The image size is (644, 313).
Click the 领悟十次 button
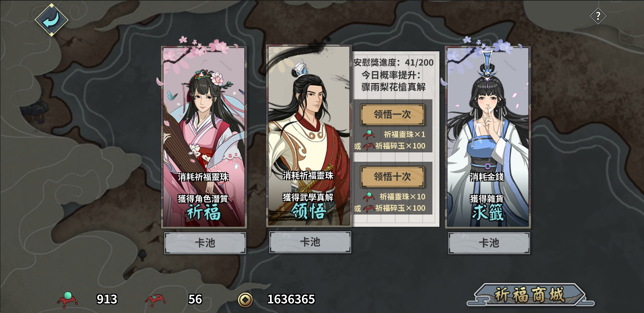[x=392, y=177]
